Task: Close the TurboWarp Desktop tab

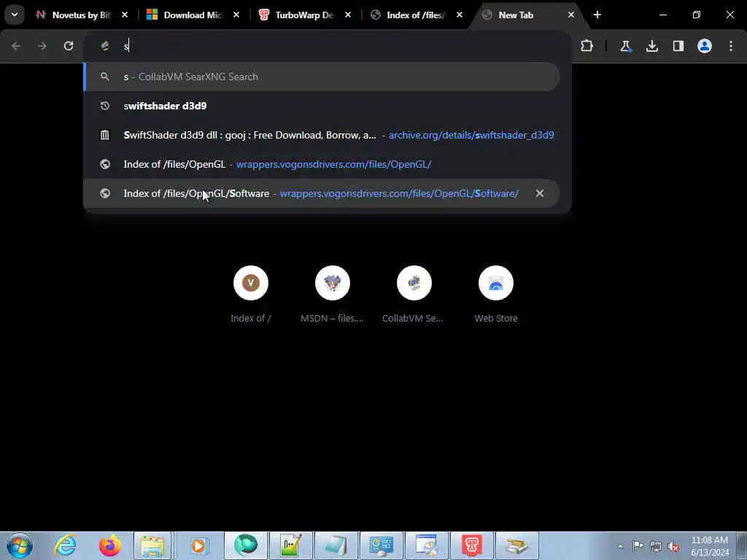Action: point(348,15)
